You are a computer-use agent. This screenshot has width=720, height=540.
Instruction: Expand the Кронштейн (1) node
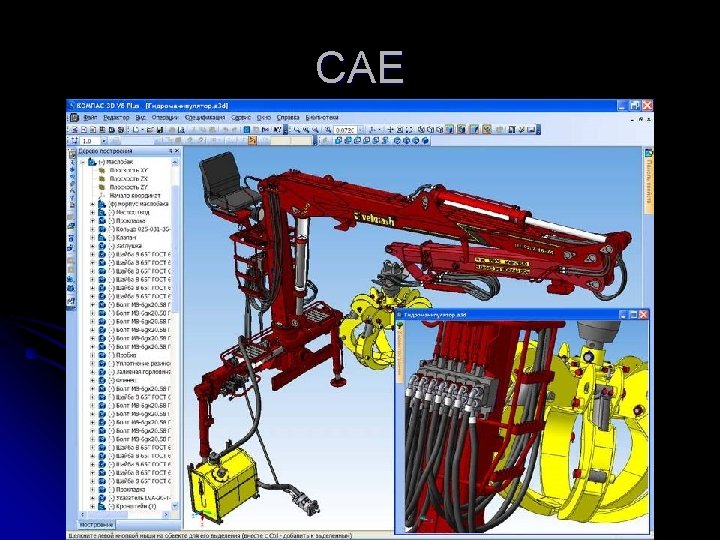coord(93,506)
